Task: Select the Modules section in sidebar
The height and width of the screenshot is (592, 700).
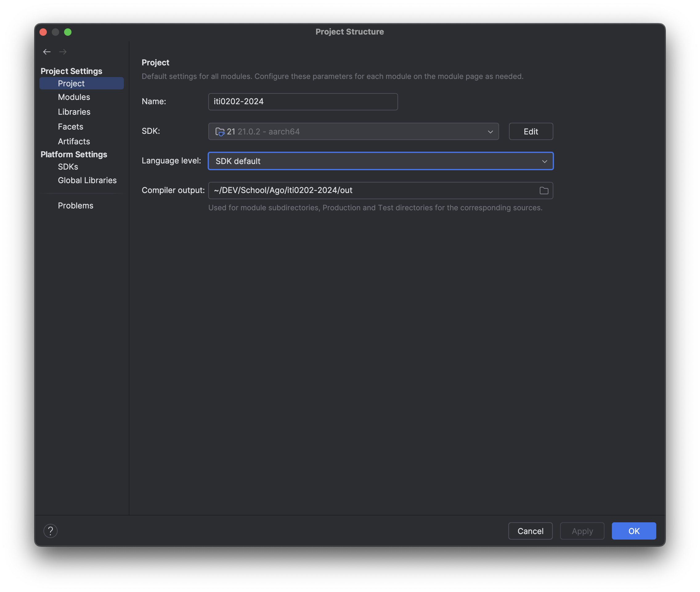Action: point(74,97)
